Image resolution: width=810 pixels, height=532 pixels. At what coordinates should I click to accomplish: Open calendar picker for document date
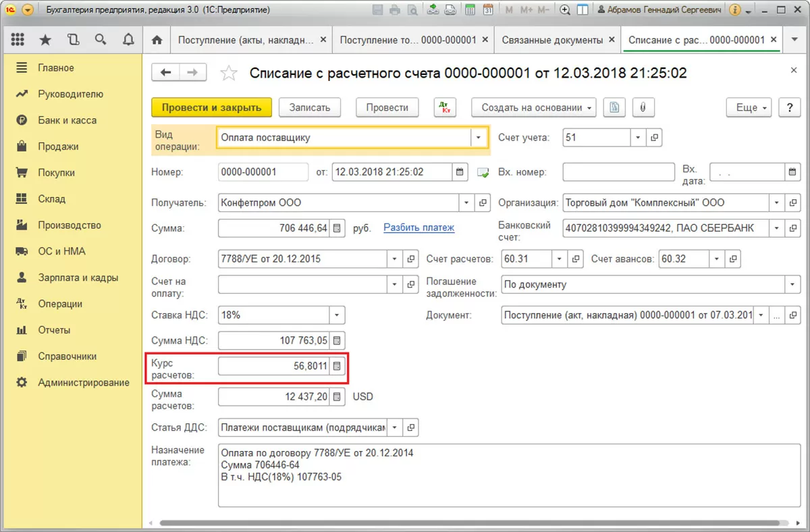coord(460,172)
